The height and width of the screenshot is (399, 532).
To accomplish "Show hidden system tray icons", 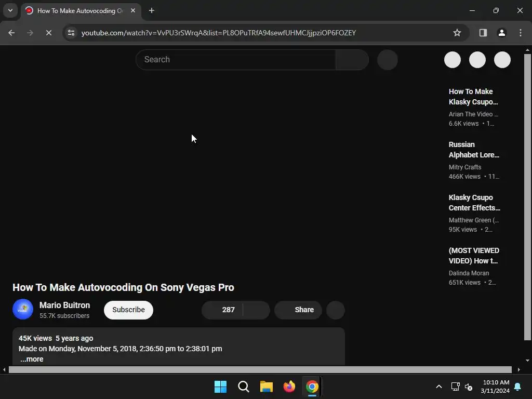I will [438, 387].
